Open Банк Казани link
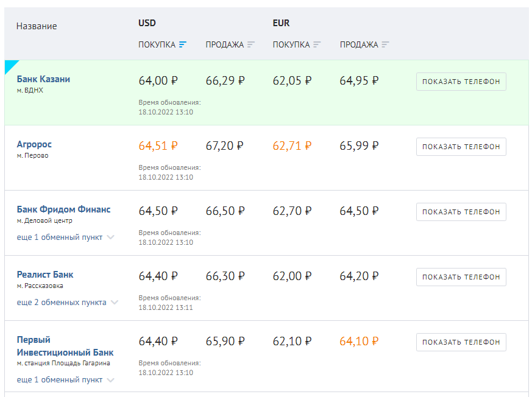The height and width of the screenshot is (397, 532). (43, 79)
